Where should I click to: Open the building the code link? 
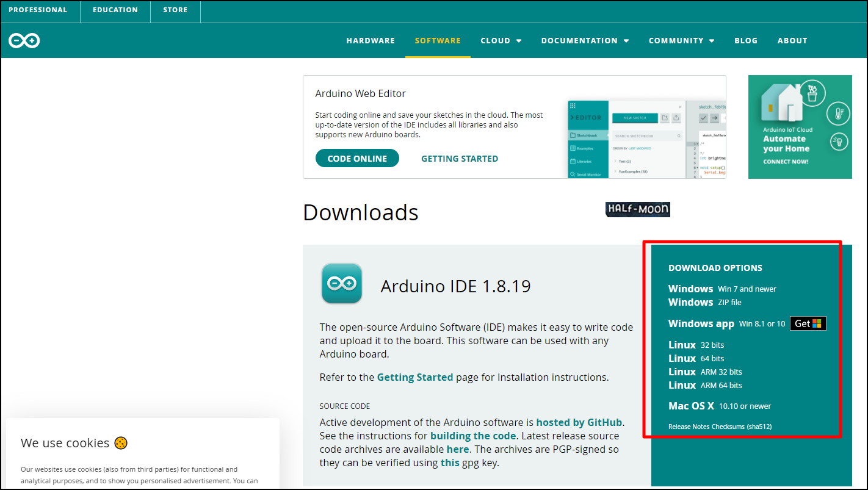[473, 436]
